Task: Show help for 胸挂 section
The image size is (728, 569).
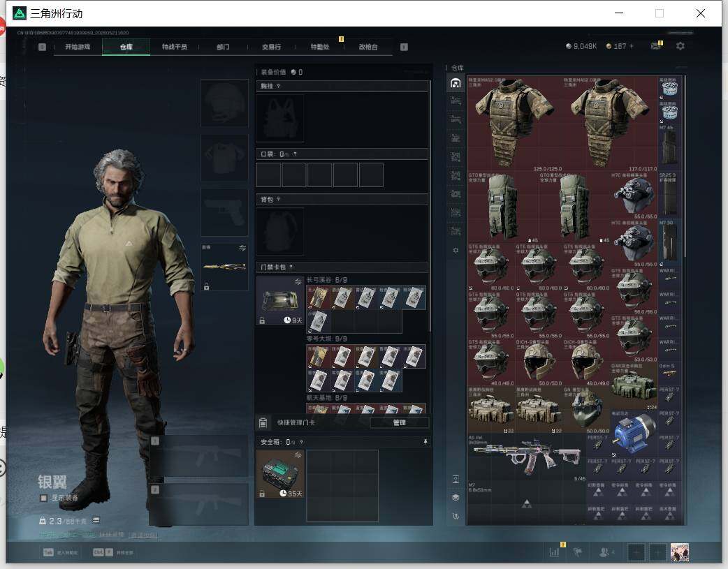Action: click(x=278, y=87)
